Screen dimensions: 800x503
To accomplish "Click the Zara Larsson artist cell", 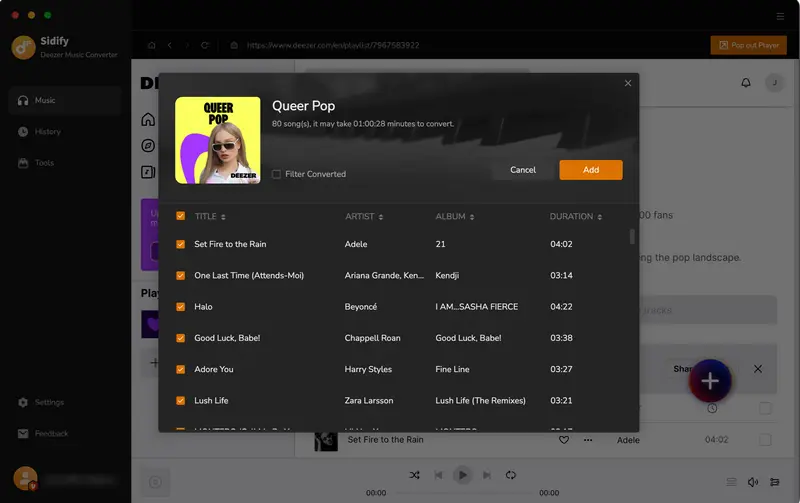I will coord(369,400).
